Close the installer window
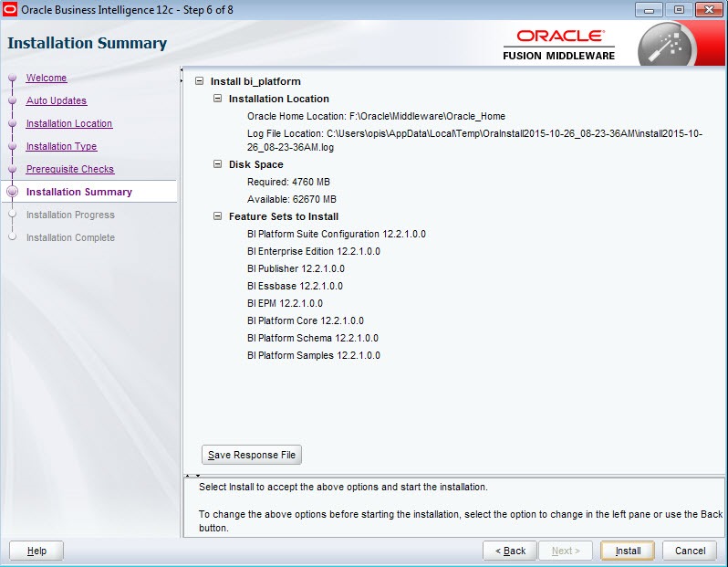The height and width of the screenshot is (567, 728). [709, 10]
